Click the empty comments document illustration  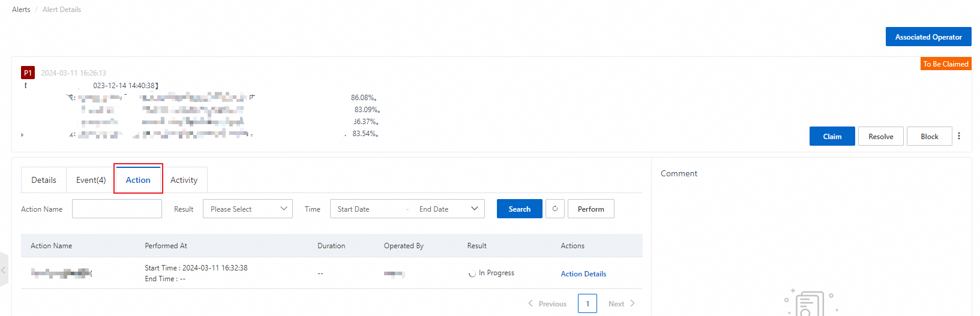coord(811,302)
